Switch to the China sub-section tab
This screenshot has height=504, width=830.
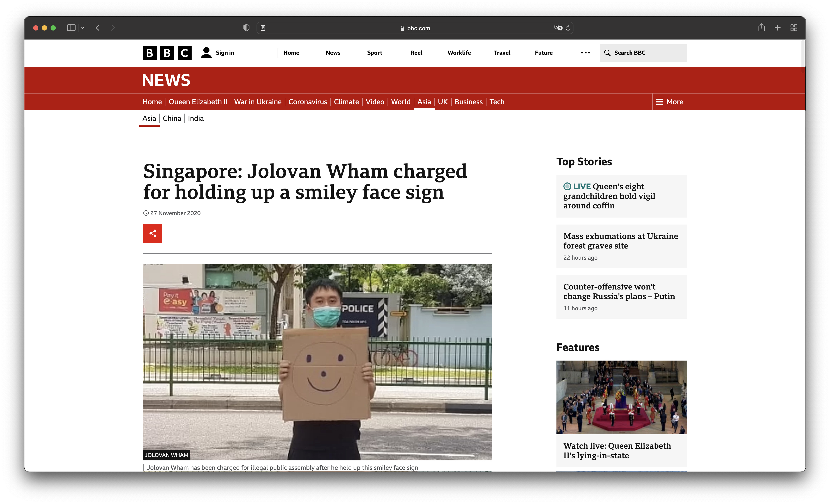tap(172, 118)
